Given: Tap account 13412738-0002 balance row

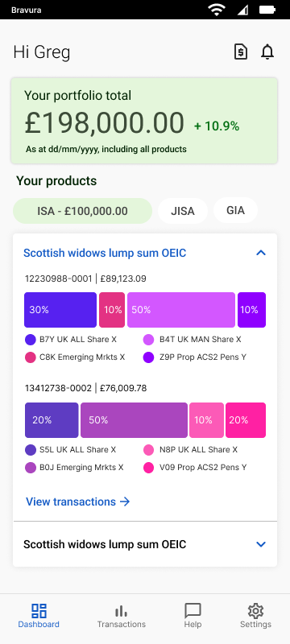Looking at the screenshot, I should tap(86, 388).
